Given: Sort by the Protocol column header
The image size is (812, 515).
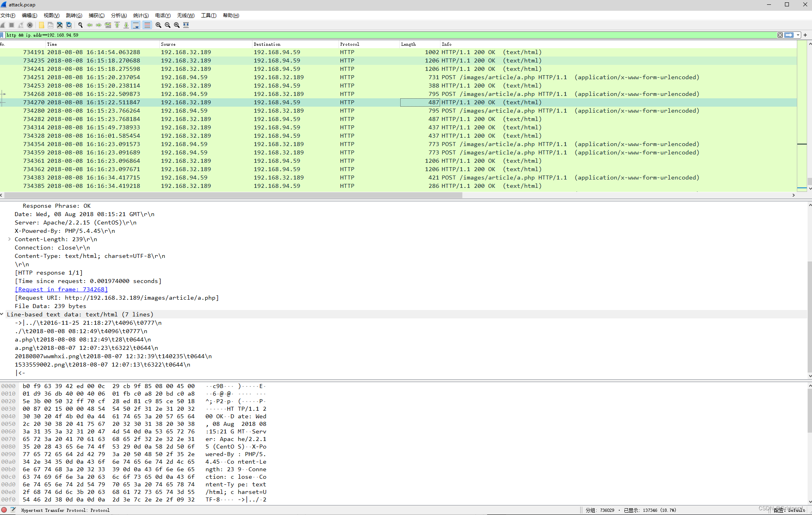Looking at the screenshot, I should [369, 44].
